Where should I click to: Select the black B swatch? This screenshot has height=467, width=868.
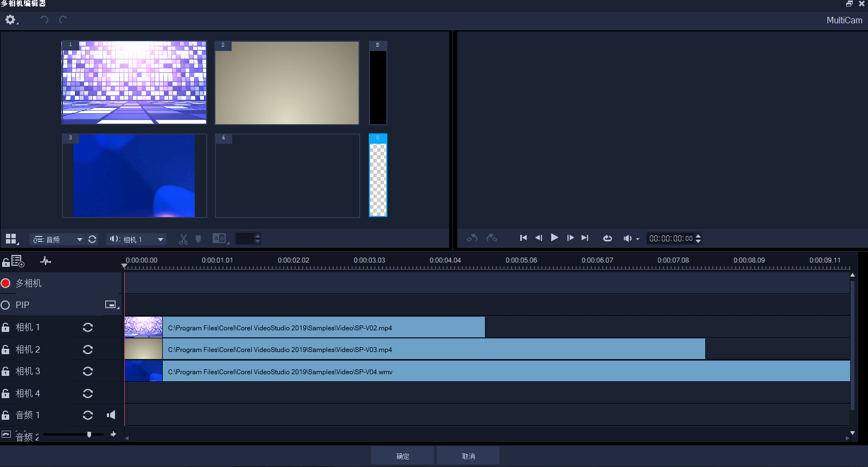[378, 83]
